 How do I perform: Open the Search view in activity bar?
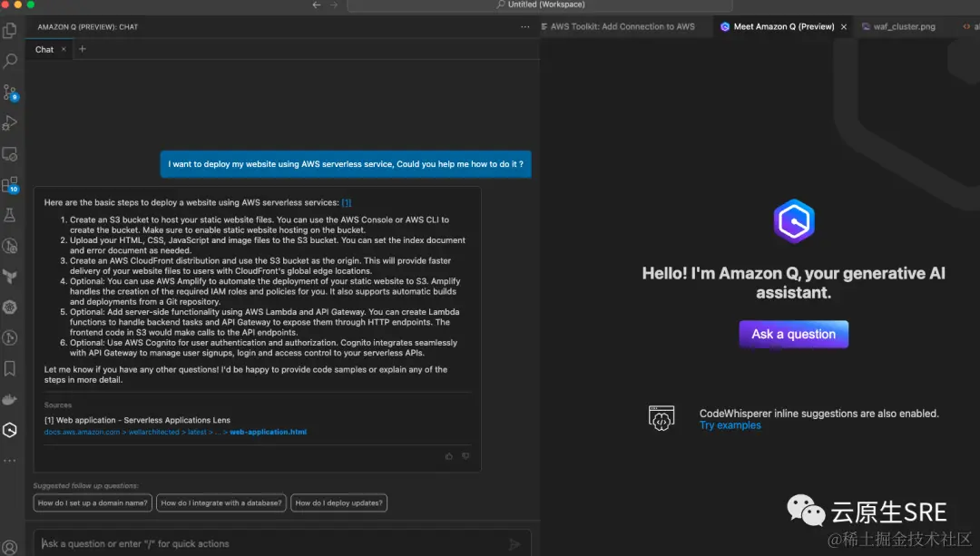(x=10, y=61)
